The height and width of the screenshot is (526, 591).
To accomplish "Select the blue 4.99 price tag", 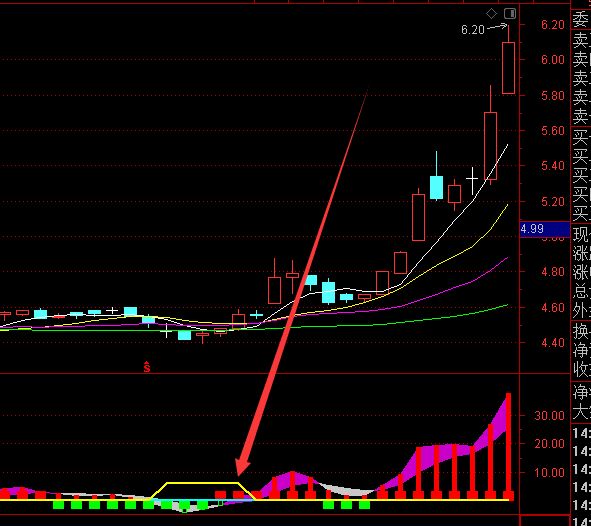I will coord(545,229).
